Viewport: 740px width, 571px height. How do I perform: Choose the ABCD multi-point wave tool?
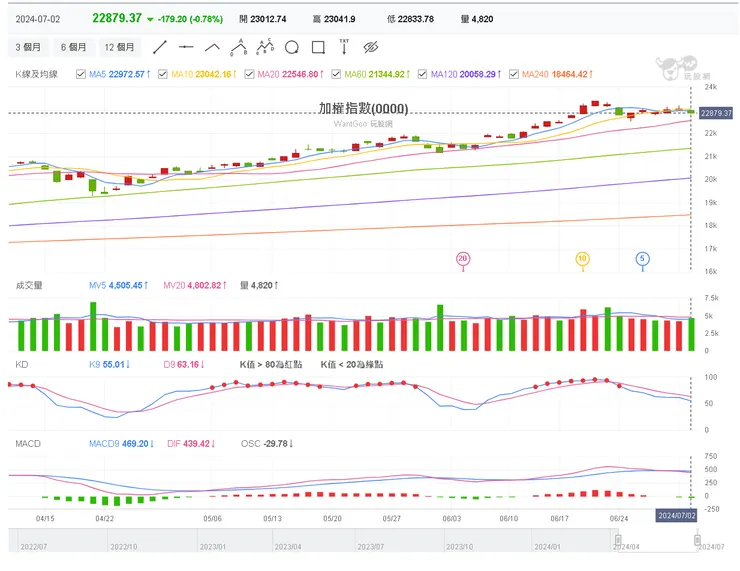(x=265, y=47)
